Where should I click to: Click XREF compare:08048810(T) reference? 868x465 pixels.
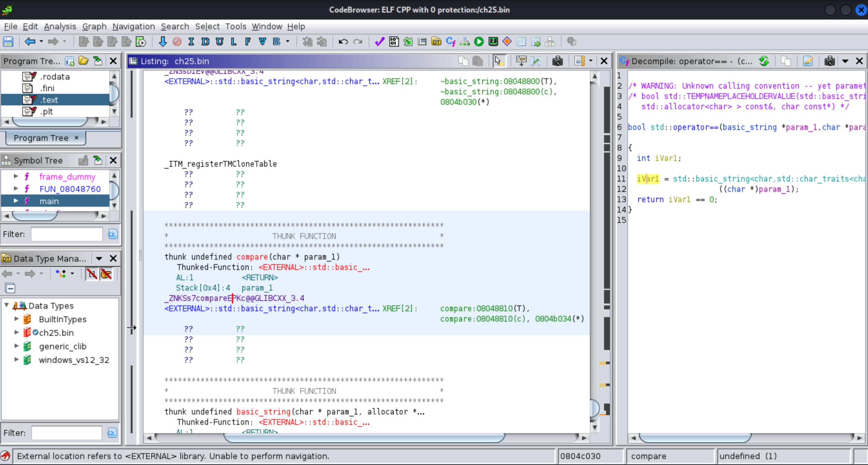(x=485, y=308)
